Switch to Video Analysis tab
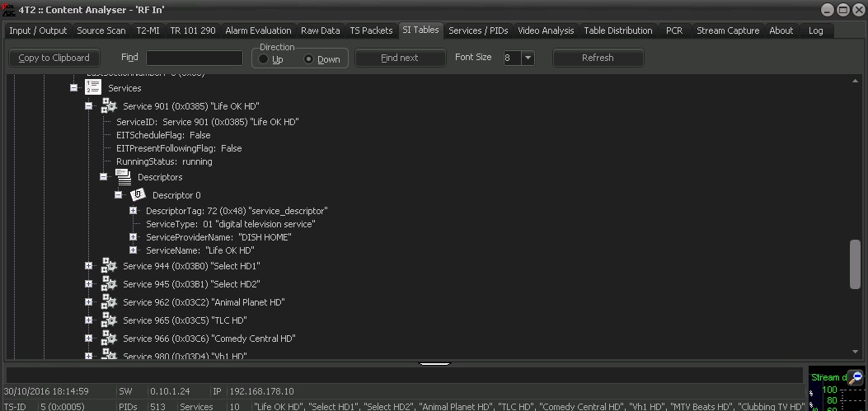The height and width of the screenshot is (411, 868). pyautogui.click(x=546, y=31)
